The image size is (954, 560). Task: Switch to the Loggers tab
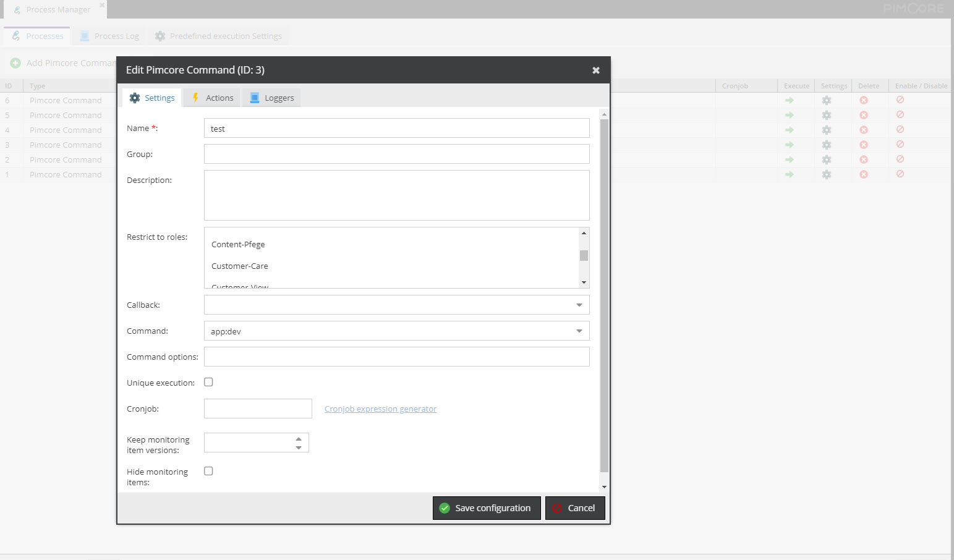coord(271,98)
